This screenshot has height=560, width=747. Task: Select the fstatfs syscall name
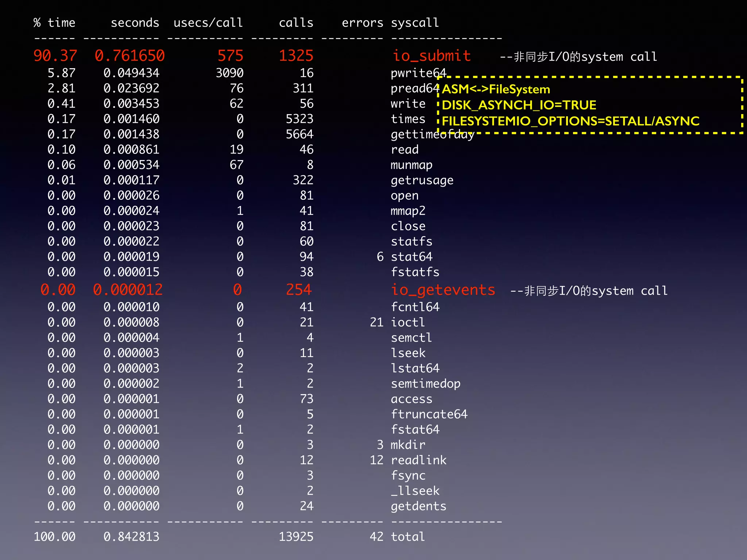pyautogui.click(x=415, y=272)
